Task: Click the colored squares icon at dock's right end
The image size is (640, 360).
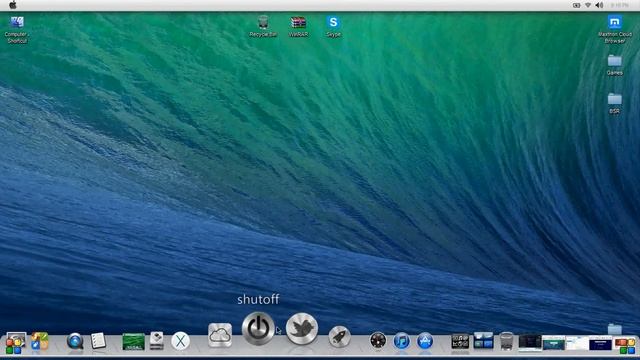Action: click(x=625, y=345)
